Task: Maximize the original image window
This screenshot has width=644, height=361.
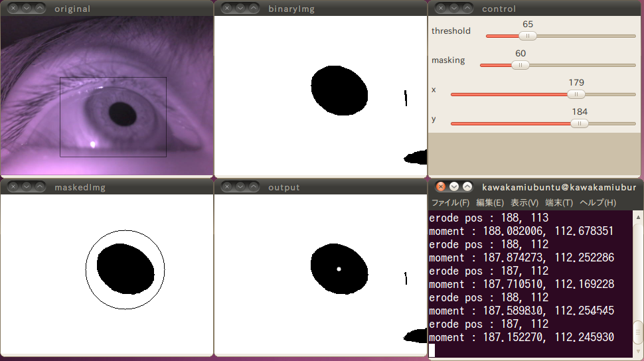Action: [x=40, y=9]
